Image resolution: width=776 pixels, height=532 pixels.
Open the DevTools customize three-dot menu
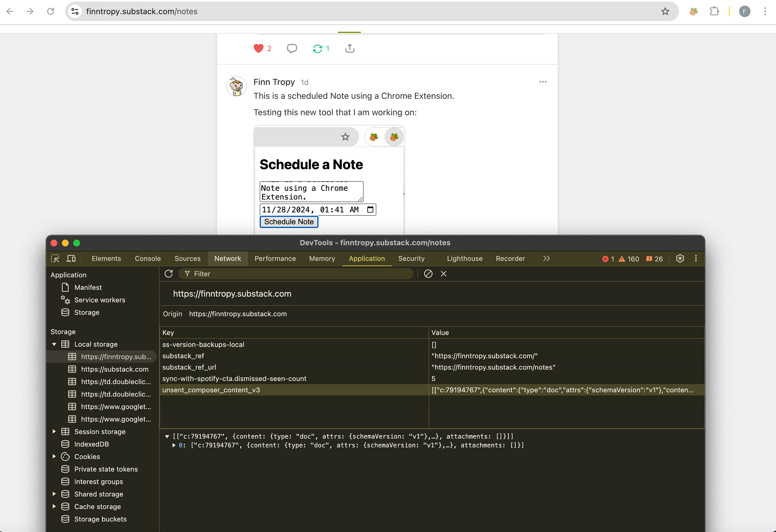tap(696, 258)
